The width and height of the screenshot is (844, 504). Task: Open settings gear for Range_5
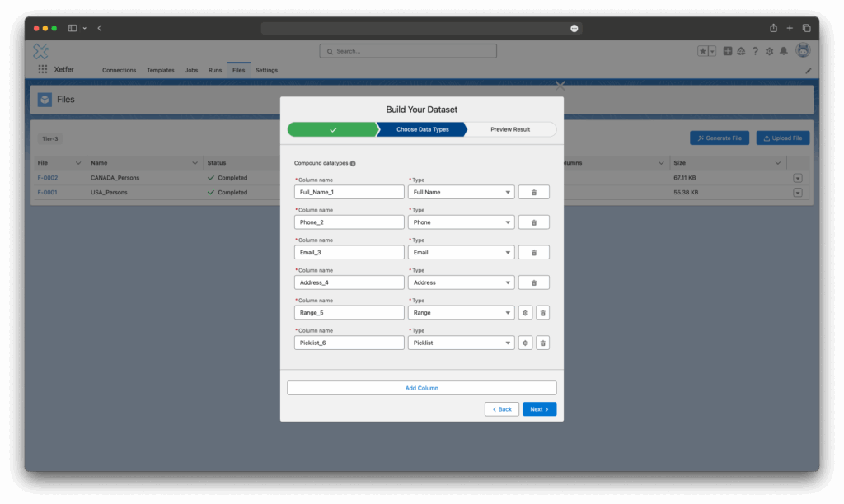525,312
